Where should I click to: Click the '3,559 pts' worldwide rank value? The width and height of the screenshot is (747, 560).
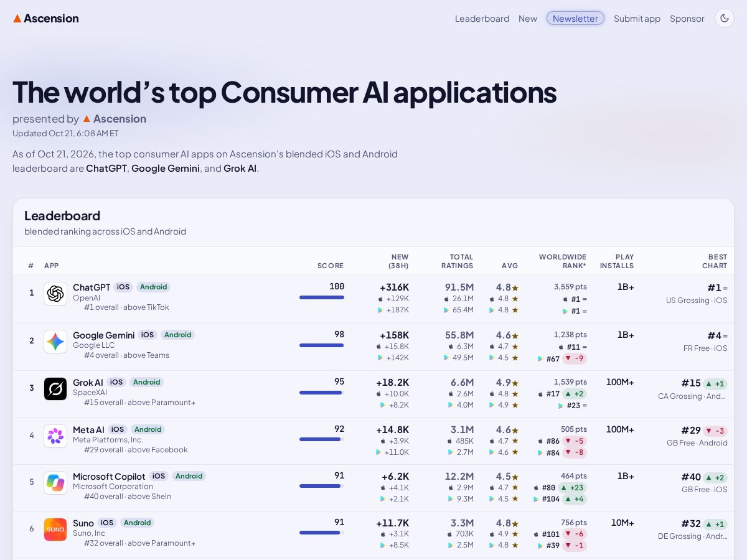click(570, 287)
